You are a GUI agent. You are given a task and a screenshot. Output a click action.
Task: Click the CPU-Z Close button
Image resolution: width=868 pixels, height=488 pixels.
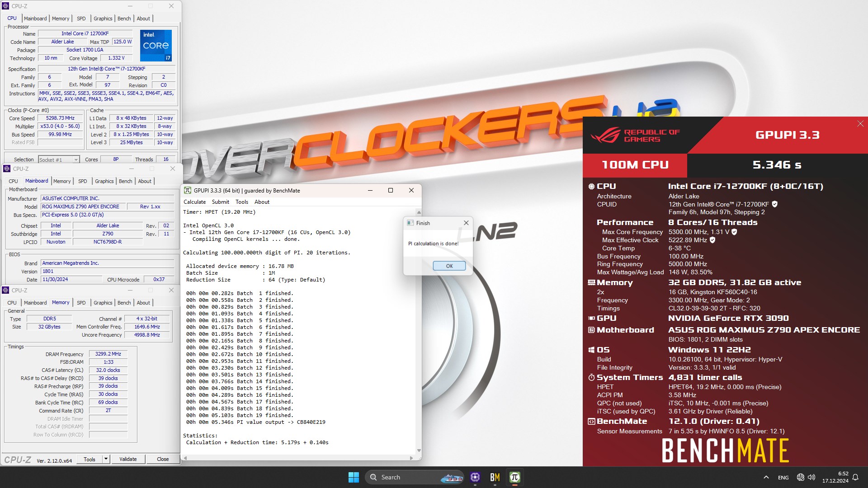click(x=163, y=459)
